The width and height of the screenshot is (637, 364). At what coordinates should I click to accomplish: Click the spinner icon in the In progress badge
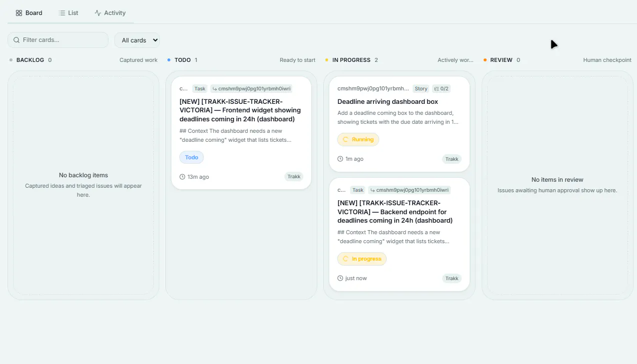click(345, 259)
